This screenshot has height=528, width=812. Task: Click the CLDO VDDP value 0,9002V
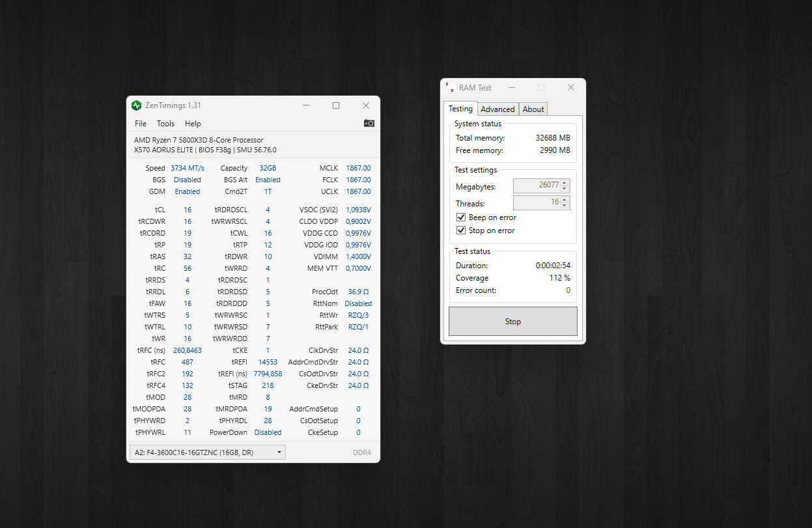[x=359, y=221]
